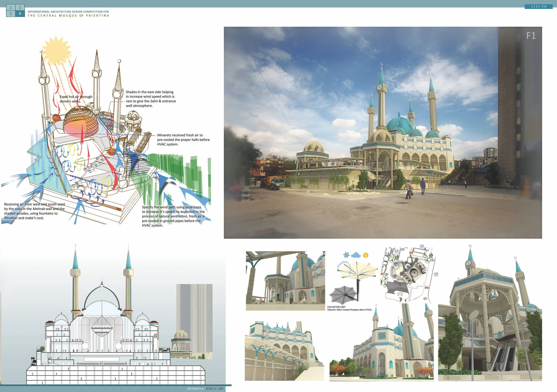Click the SECTION A-A scale label
The height and width of the screenshot is (392, 557).
(205, 389)
